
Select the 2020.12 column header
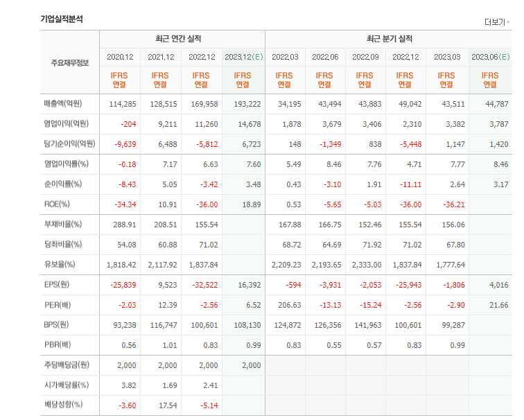coord(120,57)
